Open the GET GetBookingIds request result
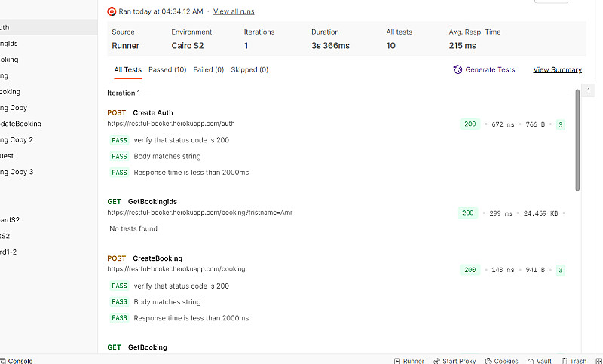This screenshot has height=364, width=603. click(152, 202)
